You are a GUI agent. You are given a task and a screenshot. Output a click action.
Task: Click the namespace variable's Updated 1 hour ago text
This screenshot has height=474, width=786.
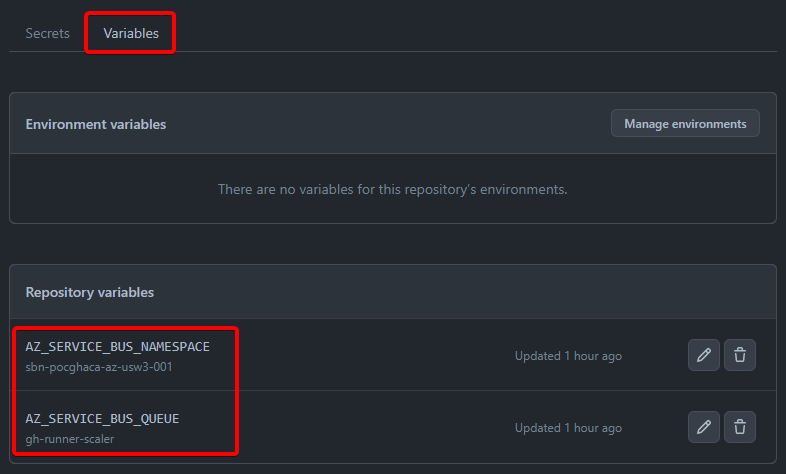click(568, 356)
